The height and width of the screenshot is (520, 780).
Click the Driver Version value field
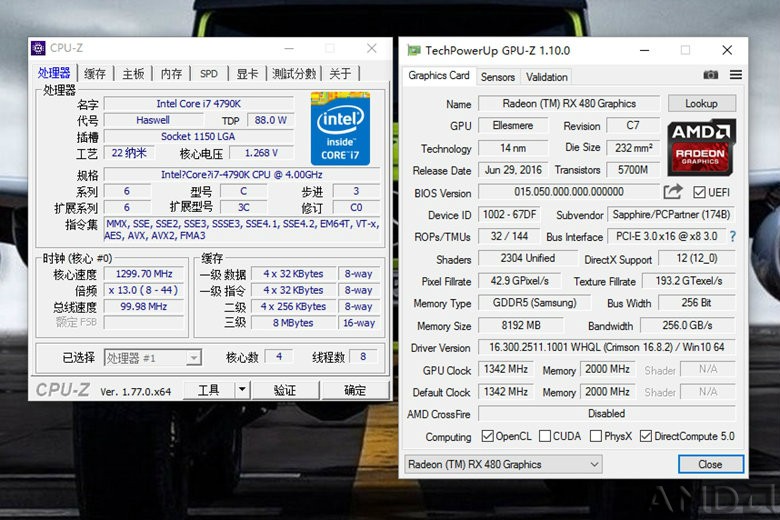pos(606,347)
